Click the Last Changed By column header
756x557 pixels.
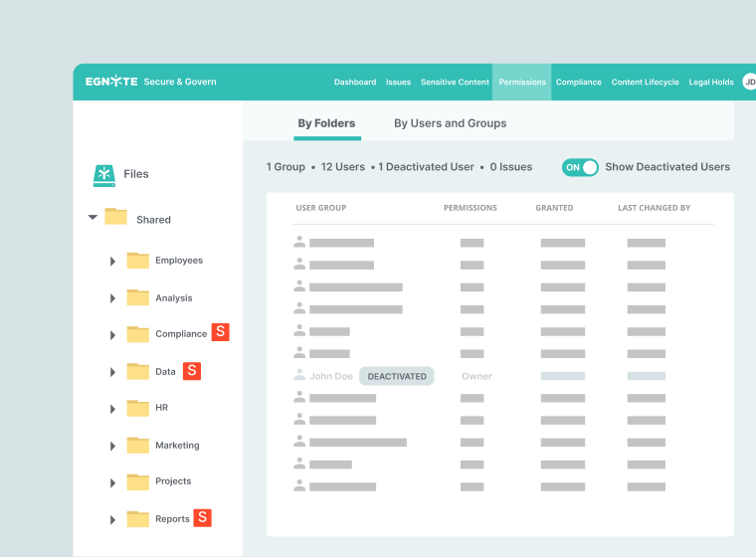point(654,208)
